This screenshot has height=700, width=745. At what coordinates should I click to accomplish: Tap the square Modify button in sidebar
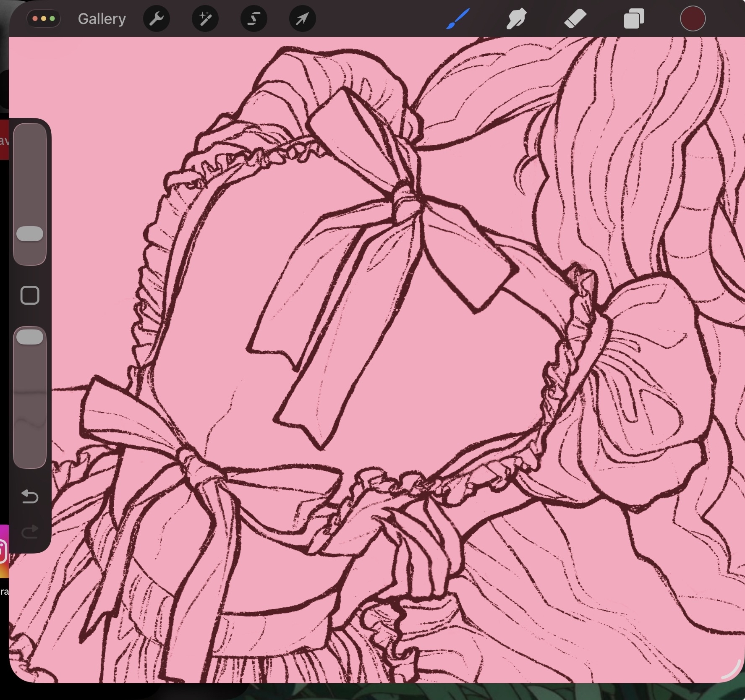[30, 295]
